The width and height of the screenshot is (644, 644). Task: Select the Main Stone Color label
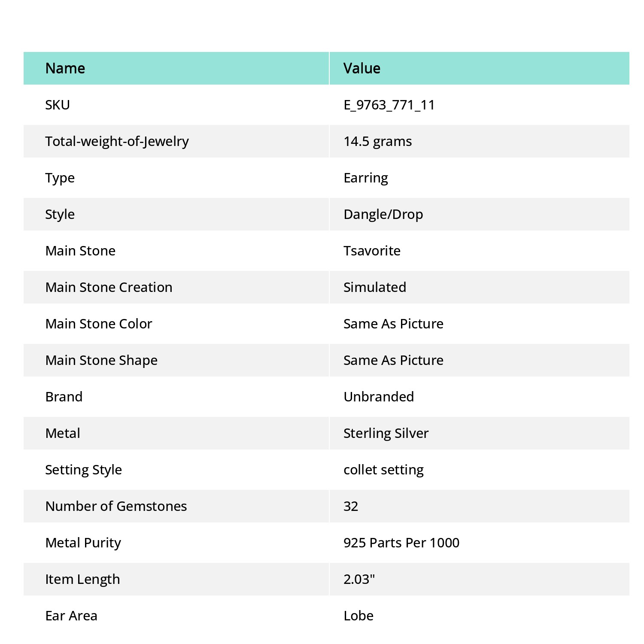pyautogui.click(x=99, y=324)
